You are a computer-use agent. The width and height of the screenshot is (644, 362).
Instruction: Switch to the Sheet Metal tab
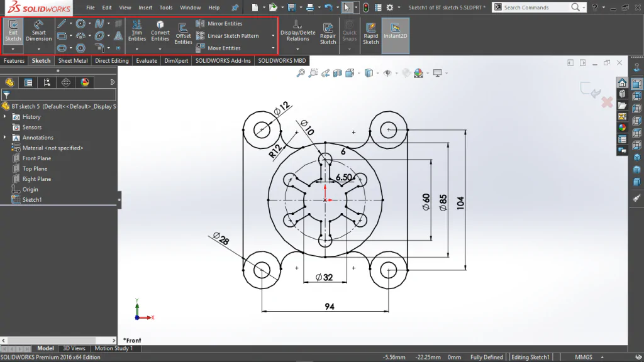[x=73, y=61]
